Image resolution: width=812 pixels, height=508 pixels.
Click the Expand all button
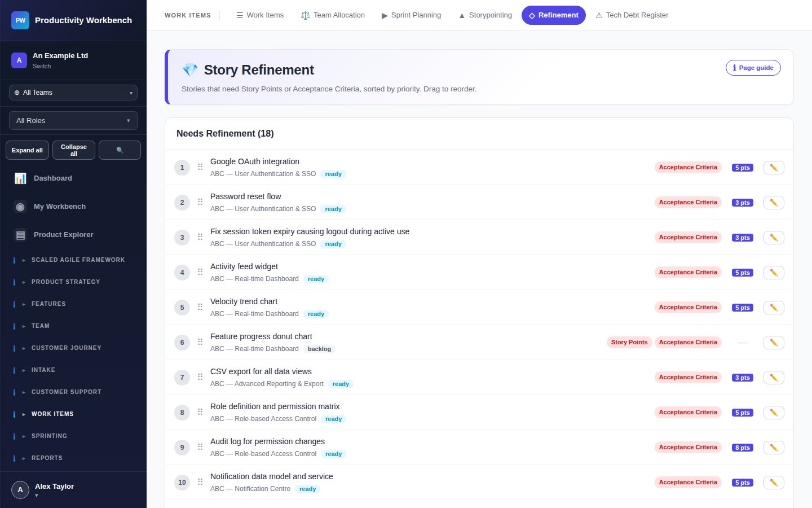click(x=27, y=150)
